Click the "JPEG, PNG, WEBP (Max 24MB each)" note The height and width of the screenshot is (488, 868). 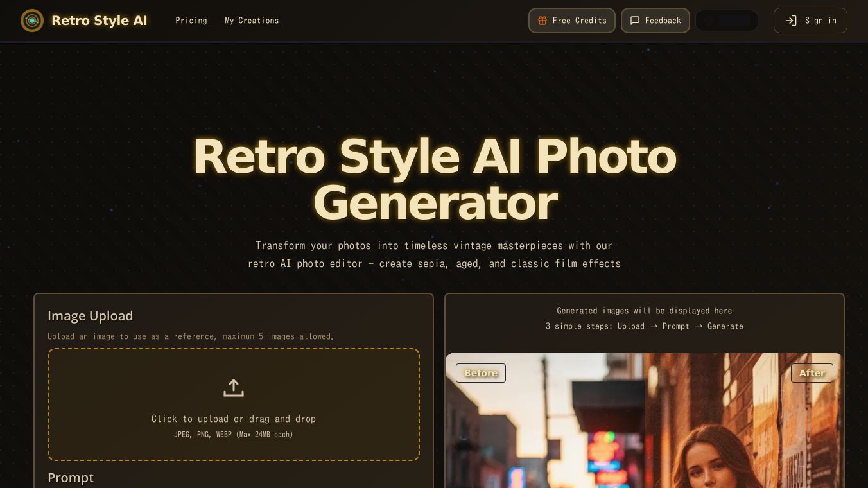234,435
